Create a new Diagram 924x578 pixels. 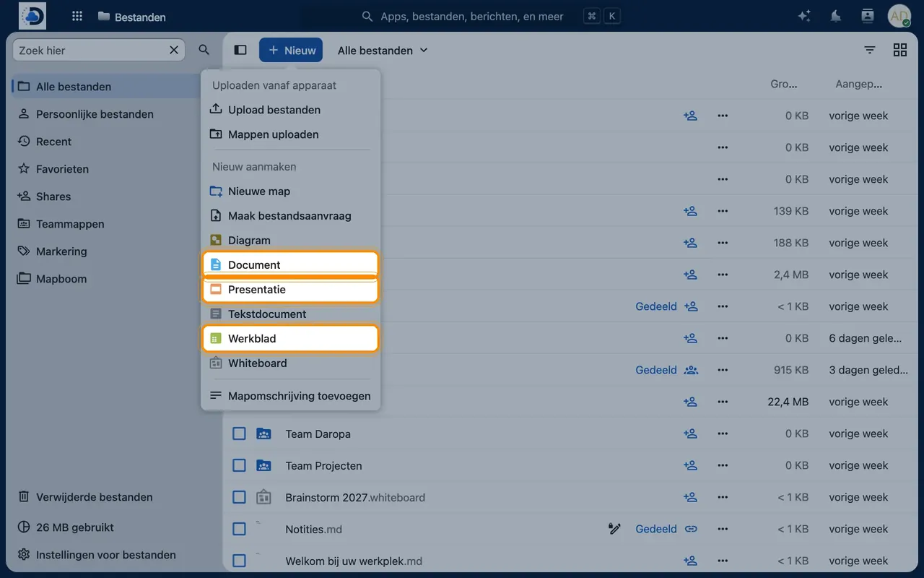290,241
